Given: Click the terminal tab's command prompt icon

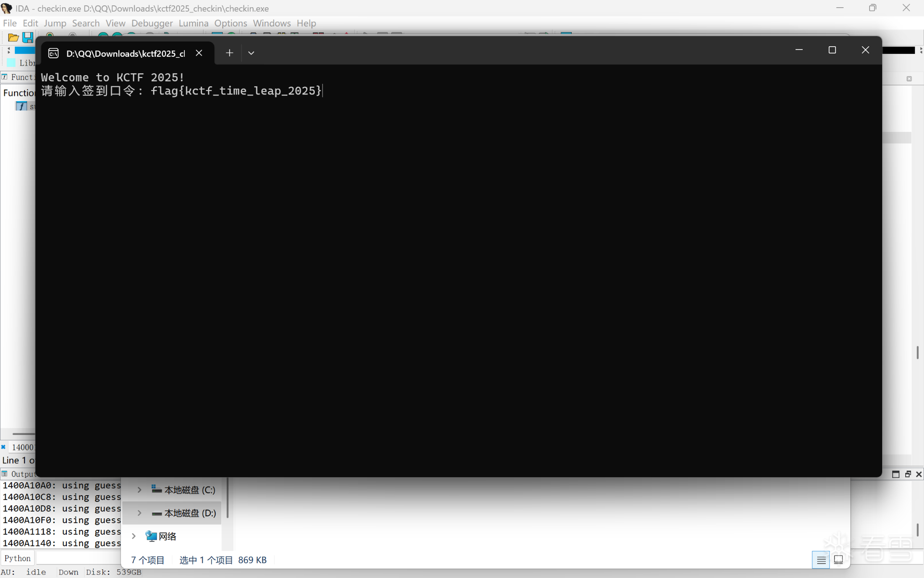Looking at the screenshot, I should pos(53,53).
